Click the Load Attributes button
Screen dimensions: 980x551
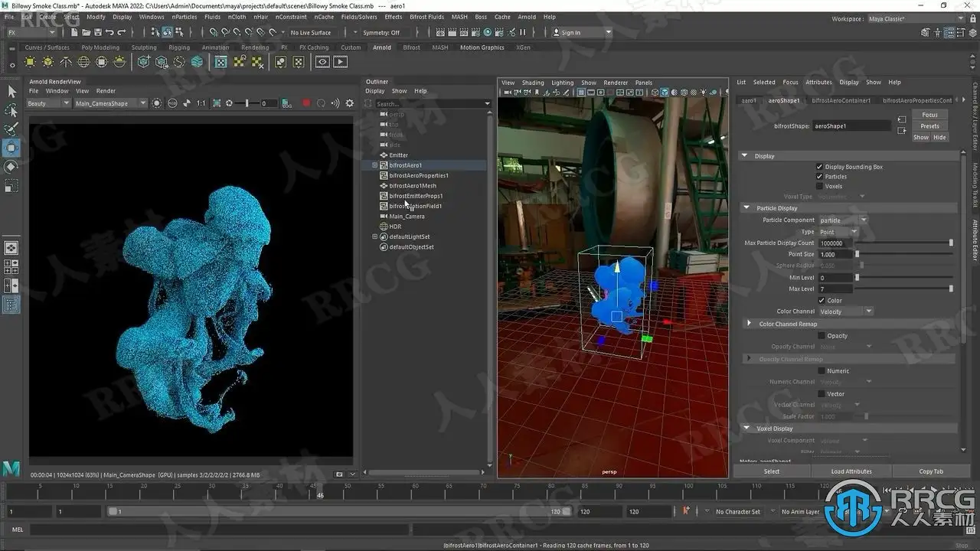(851, 471)
